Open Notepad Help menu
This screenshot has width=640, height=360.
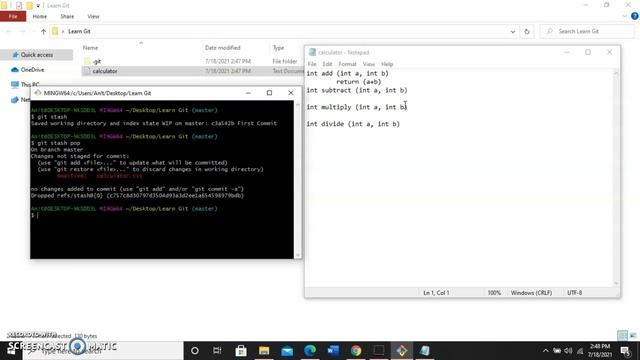[x=387, y=64]
